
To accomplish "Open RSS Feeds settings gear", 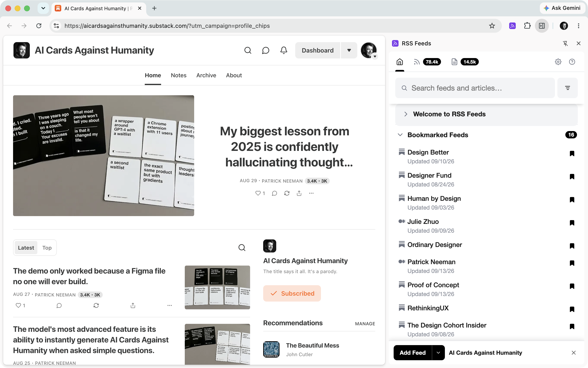I will pyautogui.click(x=558, y=62).
